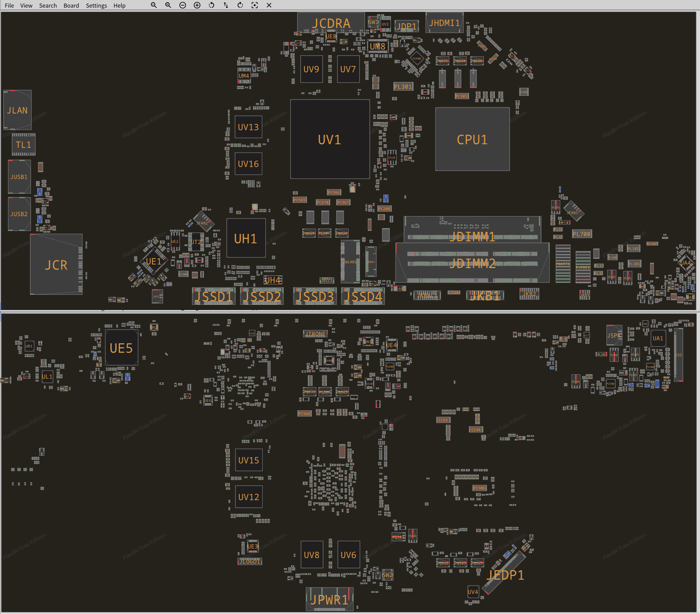Select the UE5 chip on bottom side
The width and height of the screenshot is (700, 614).
(122, 348)
